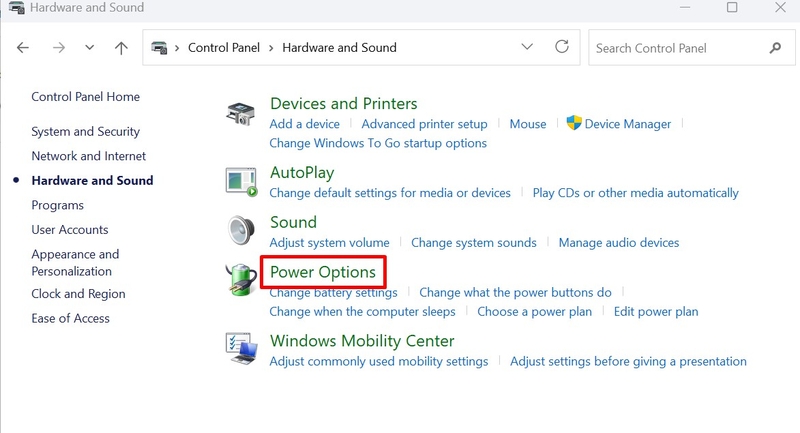Viewport: 800px width, 433px height.
Task: Click the search magnifier icon
Action: (775, 48)
